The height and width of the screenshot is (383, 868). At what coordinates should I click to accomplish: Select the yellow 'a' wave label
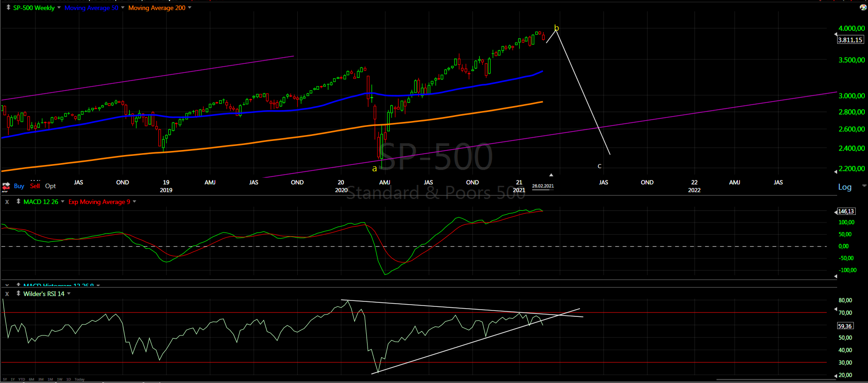(x=374, y=169)
